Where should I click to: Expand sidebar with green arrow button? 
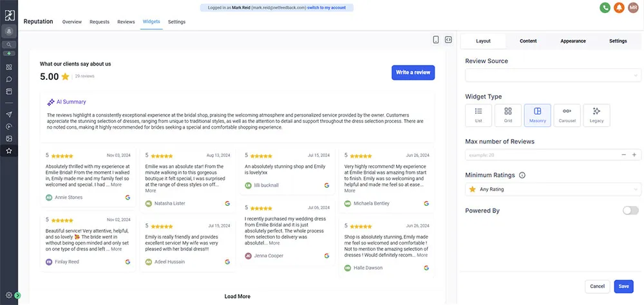coord(17,295)
